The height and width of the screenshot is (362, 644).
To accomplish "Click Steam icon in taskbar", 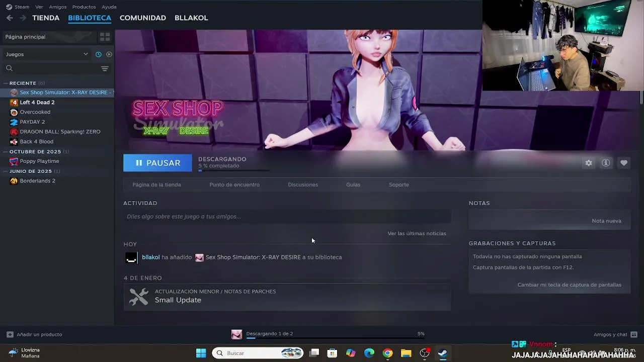I will (x=443, y=353).
